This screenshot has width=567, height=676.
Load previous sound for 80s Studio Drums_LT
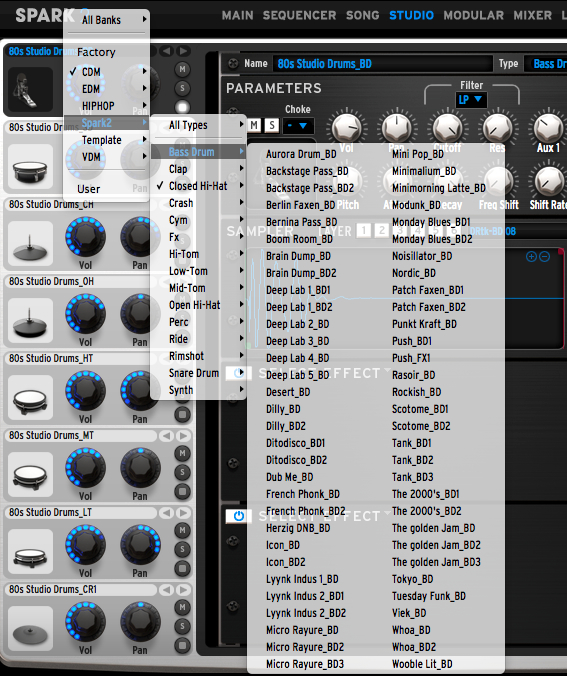[166, 513]
